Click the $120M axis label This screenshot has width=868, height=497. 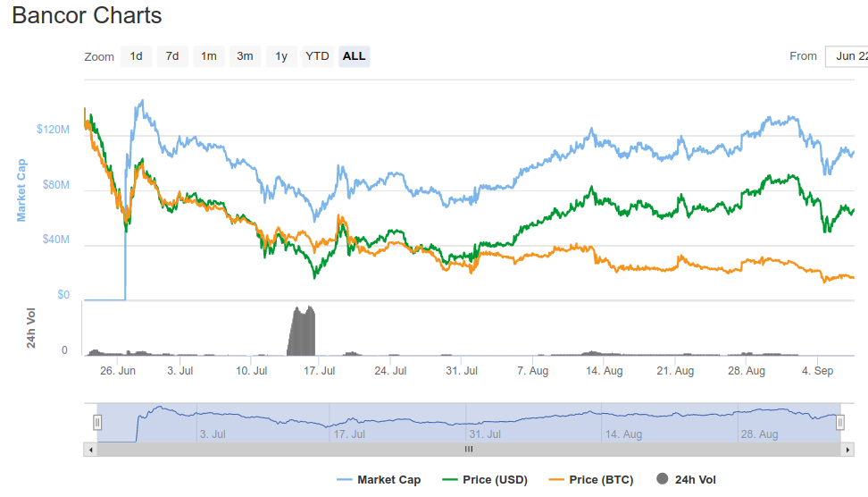point(54,130)
